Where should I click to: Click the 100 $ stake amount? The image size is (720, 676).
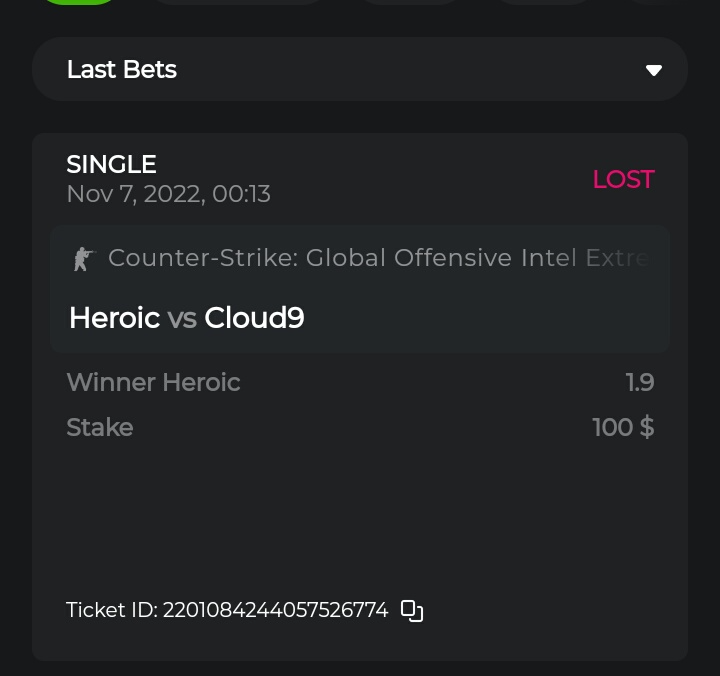pos(622,427)
